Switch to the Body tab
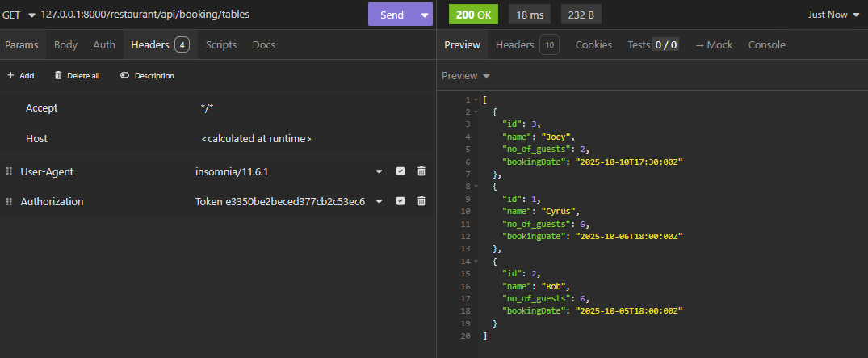The image size is (868, 358). pyautogui.click(x=65, y=45)
